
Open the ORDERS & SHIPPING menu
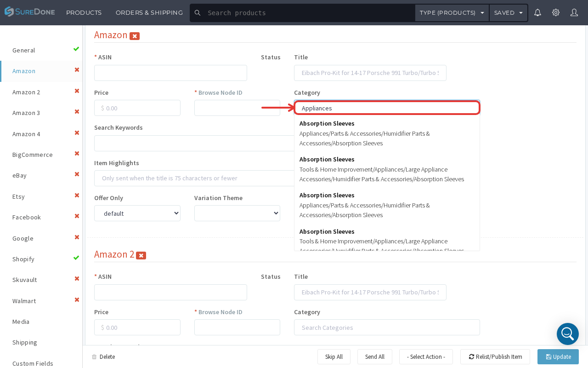(x=149, y=13)
